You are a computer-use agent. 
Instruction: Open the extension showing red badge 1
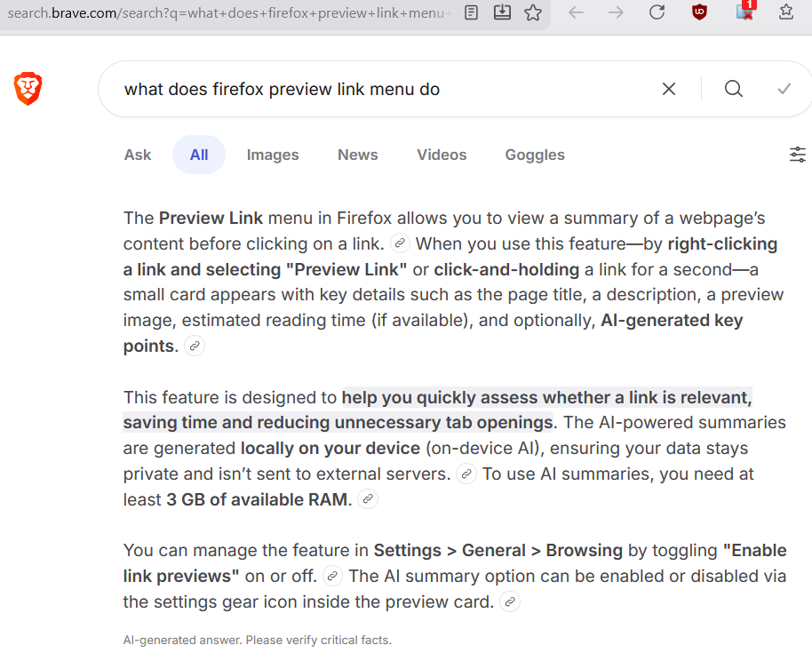(x=744, y=14)
